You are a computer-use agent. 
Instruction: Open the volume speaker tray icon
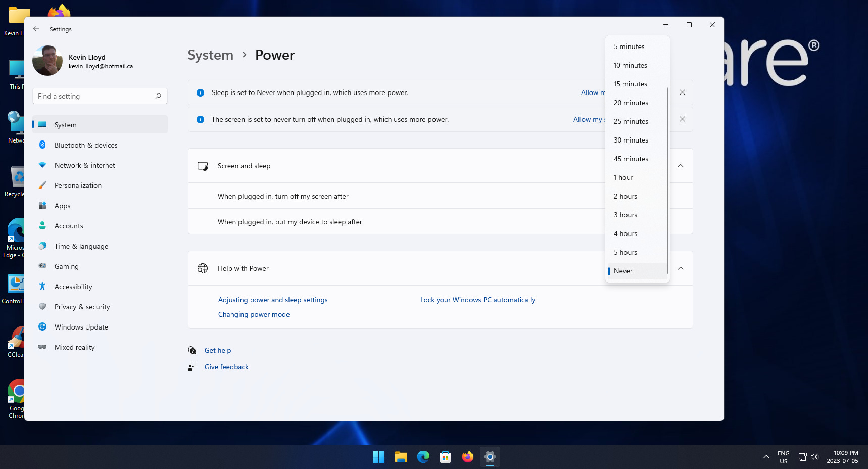814,457
